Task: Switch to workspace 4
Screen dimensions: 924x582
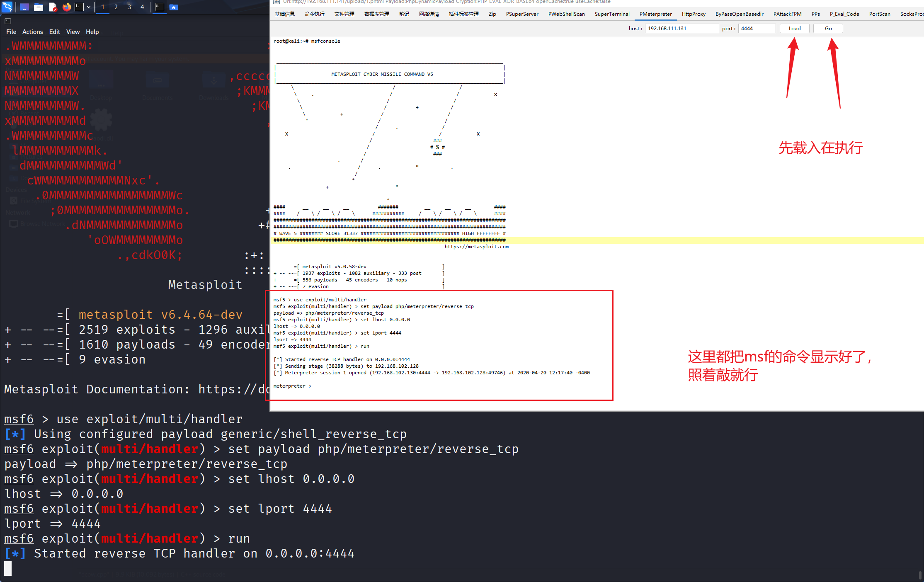Action: point(142,7)
